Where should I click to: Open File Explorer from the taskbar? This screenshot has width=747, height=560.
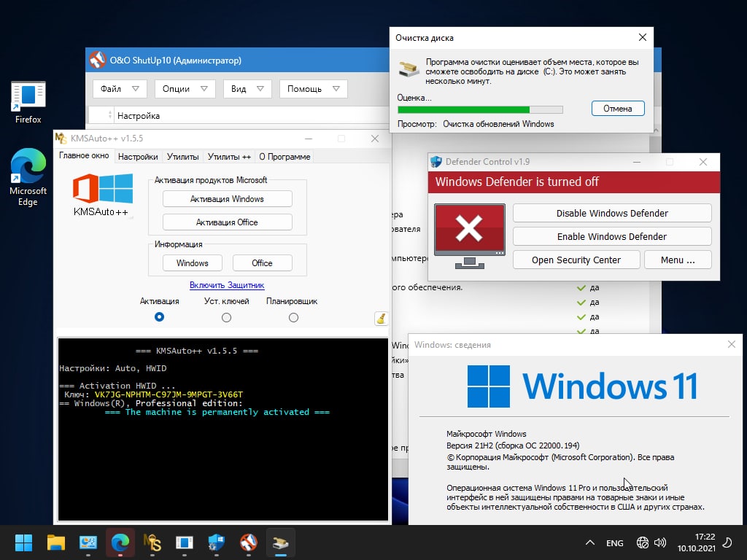pos(55,542)
